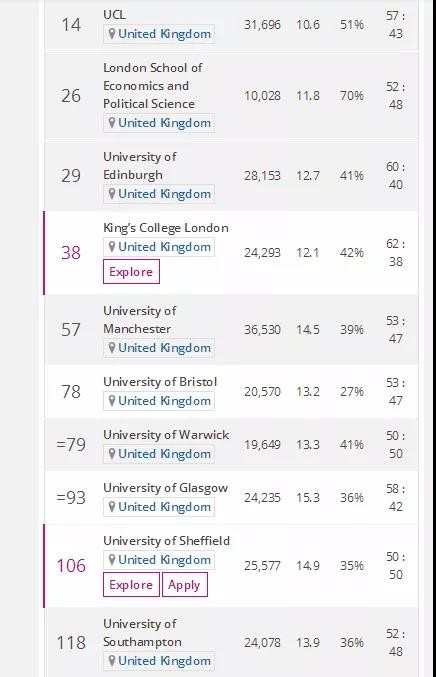Click the location pin under University of Bristol
This screenshot has height=677, width=436.
(x=112, y=401)
